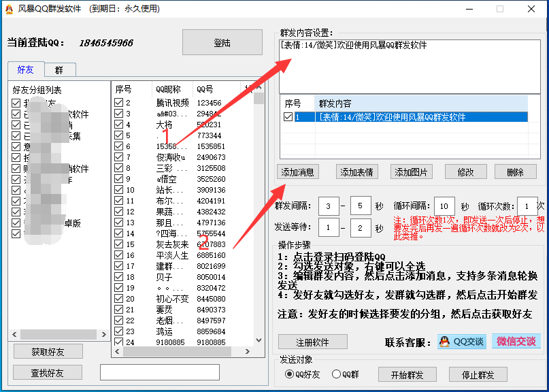Click friend name 灰去灰来

pyautogui.click(x=172, y=244)
